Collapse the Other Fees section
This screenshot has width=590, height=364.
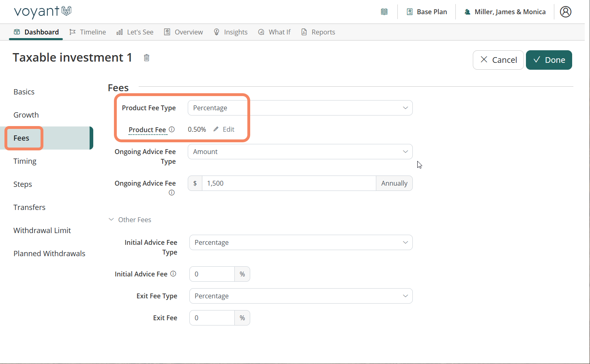point(111,220)
